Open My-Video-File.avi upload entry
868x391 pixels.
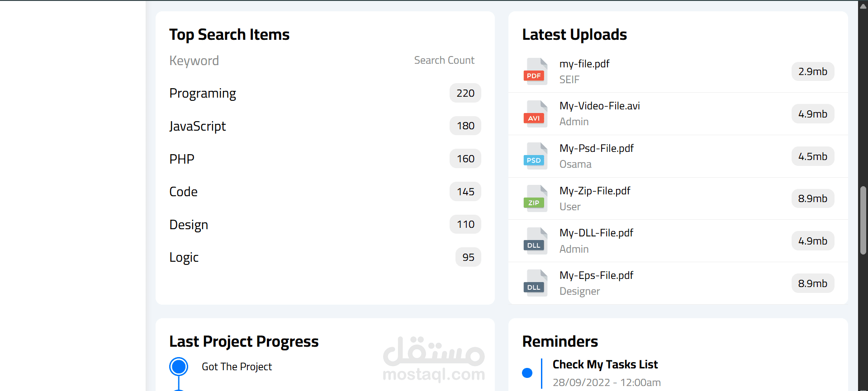tap(678, 114)
